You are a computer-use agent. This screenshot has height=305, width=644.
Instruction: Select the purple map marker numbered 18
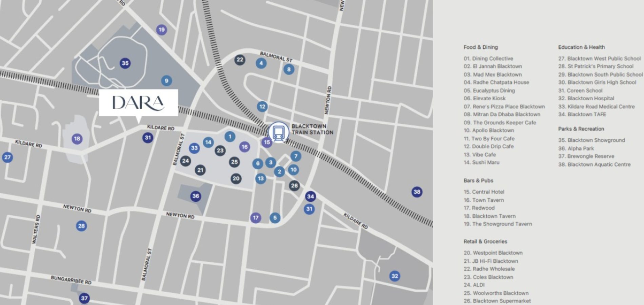click(77, 139)
